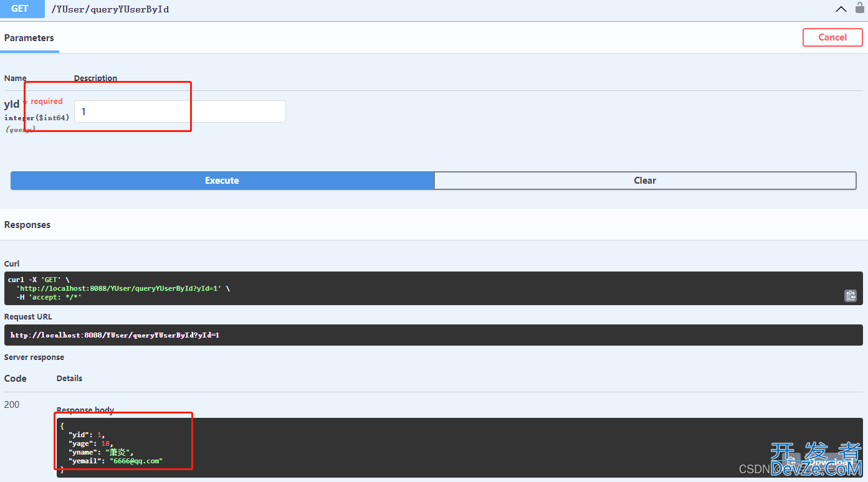Click the 200 response code

(x=12, y=404)
